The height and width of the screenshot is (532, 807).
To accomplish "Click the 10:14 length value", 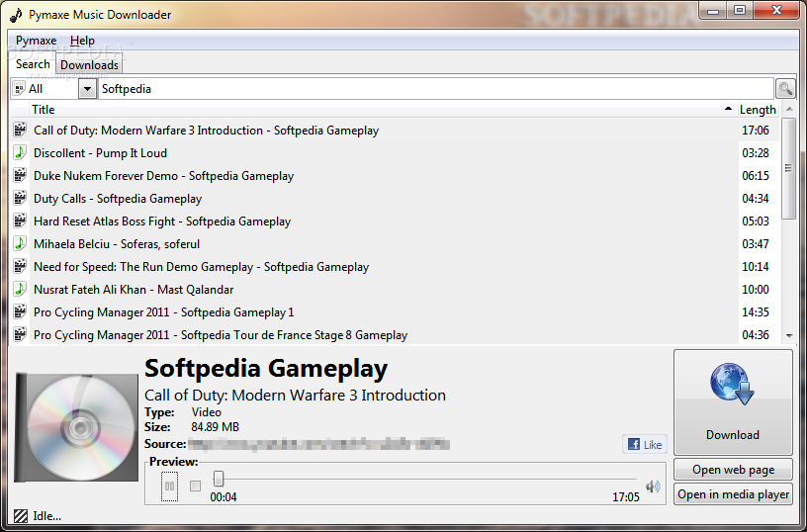I will [x=755, y=267].
